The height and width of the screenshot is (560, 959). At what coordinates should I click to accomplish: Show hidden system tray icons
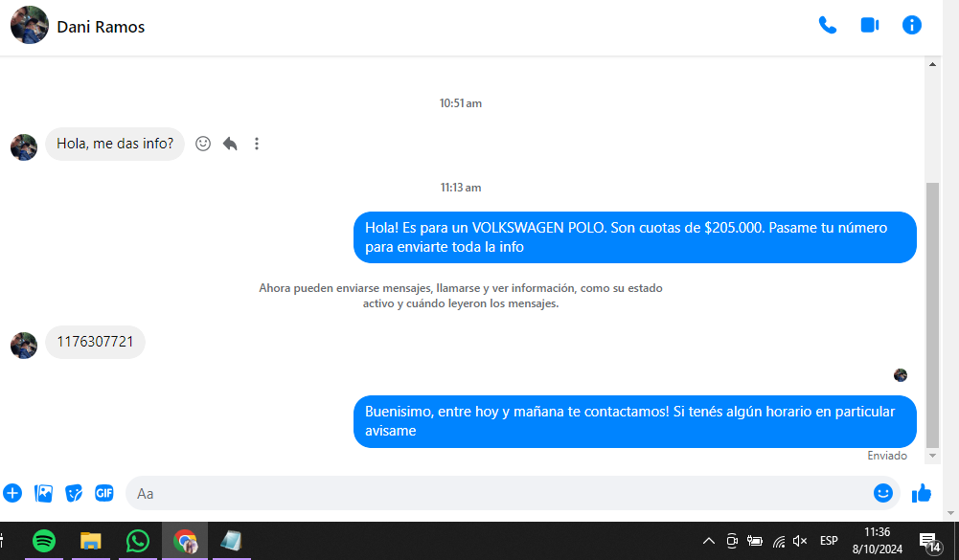709,541
